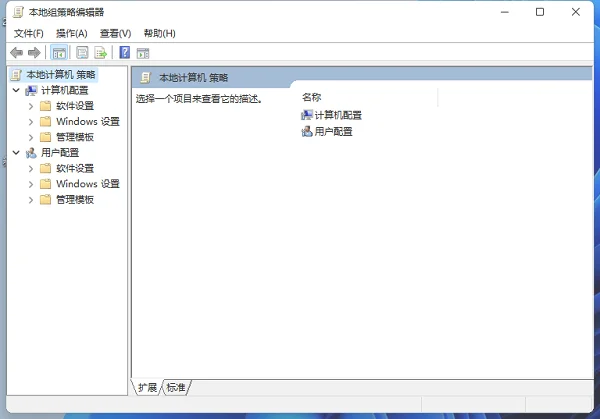Expand 软件设置 under 计算机配置
The height and width of the screenshot is (419, 600).
[31, 106]
